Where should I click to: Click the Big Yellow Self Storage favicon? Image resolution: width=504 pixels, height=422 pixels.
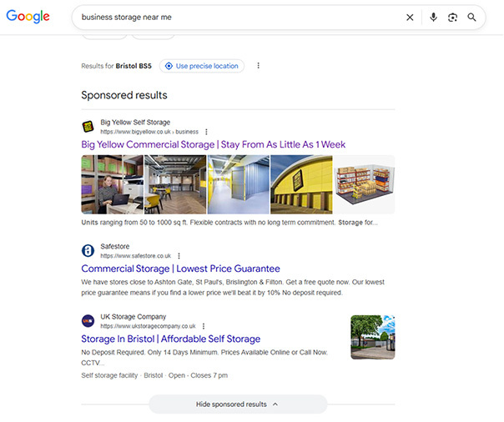[88, 127]
